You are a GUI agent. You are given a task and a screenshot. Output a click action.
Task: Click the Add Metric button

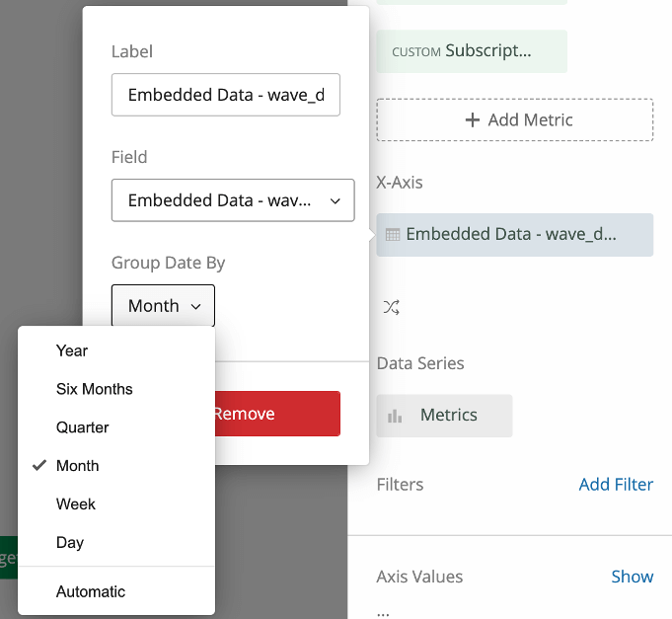[x=514, y=119]
